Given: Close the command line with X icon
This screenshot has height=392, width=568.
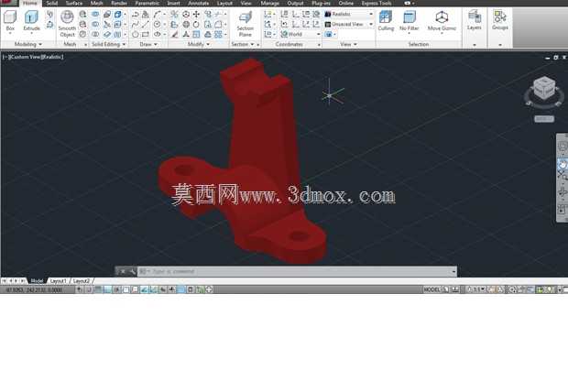Looking at the screenshot, I should tap(123, 271).
